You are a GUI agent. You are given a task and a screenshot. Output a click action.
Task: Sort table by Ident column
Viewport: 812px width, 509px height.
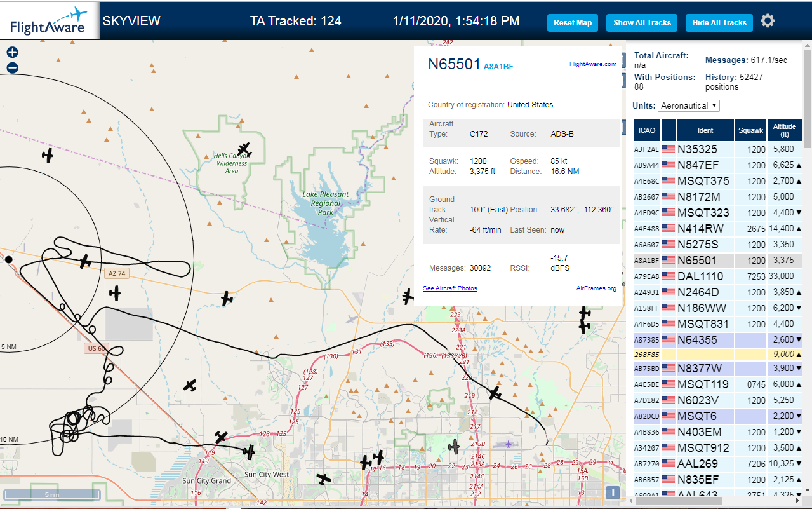[705, 130]
